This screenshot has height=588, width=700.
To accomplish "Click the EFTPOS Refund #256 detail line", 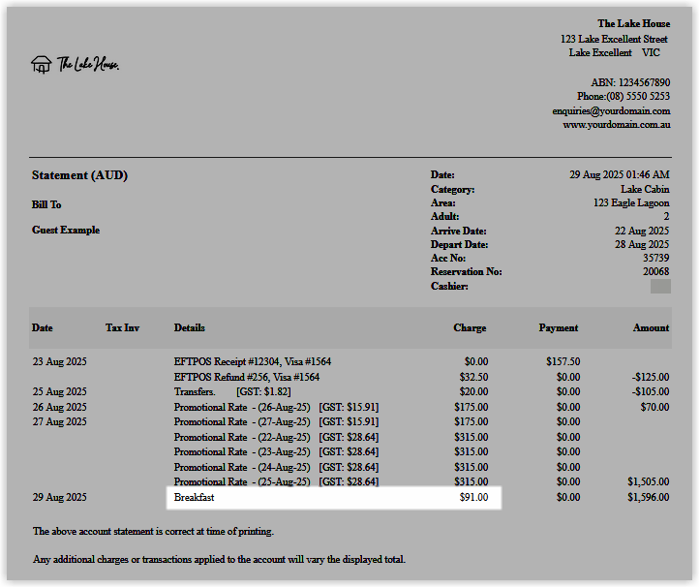I will pos(247,377).
